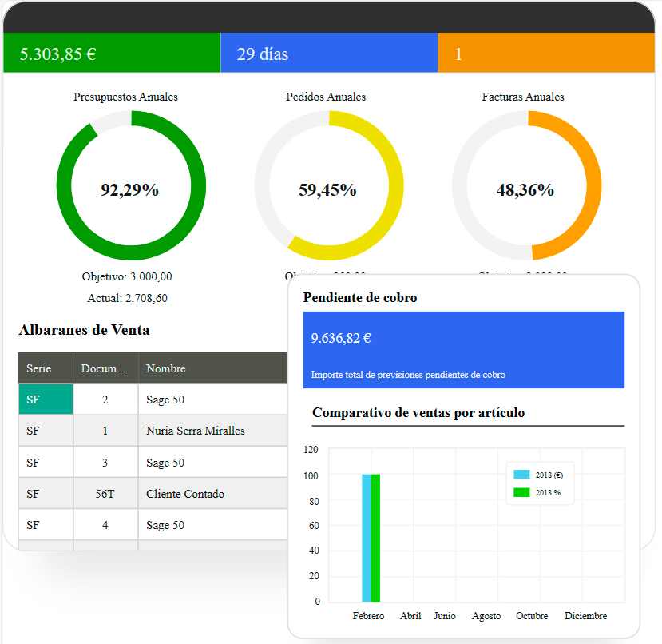Select document 56T cell
Screen dimensions: 662x644
(106, 494)
